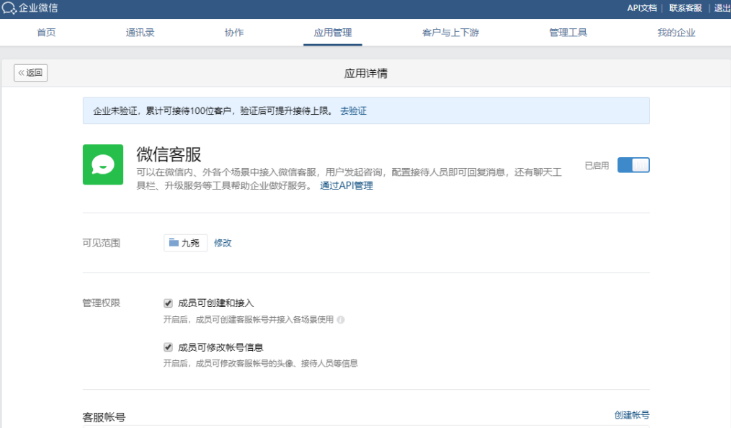Screen dimensions: 731x428
Task: Open the 首页 tab
Action: point(46,32)
